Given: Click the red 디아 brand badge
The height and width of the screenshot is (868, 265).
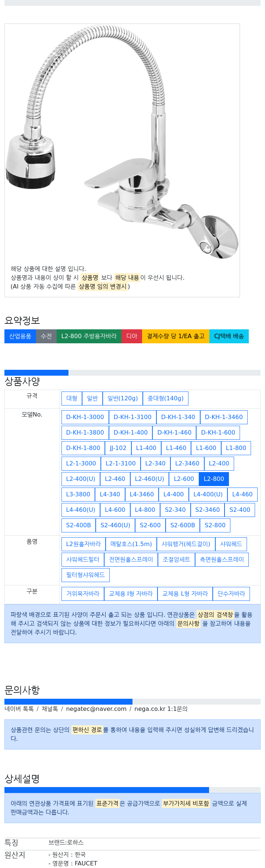Looking at the screenshot, I should coord(132,336).
